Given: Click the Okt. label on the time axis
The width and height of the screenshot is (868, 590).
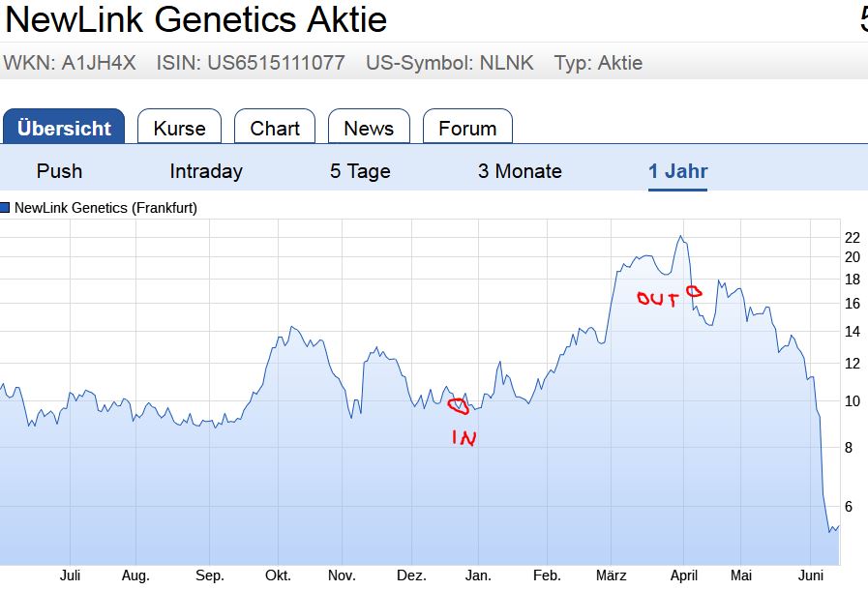Looking at the screenshot, I should pyautogui.click(x=278, y=575).
